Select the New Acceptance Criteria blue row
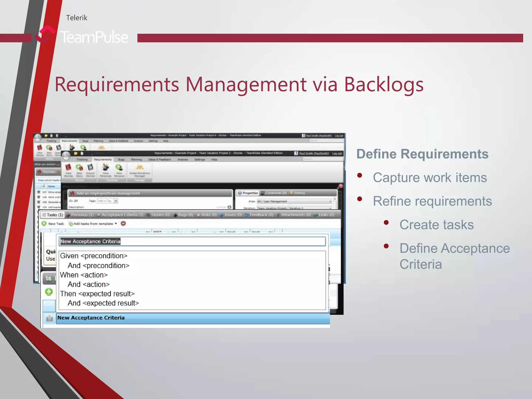The height and width of the screenshot is (399, 532). pyautogui.click(x=193, y=318)
